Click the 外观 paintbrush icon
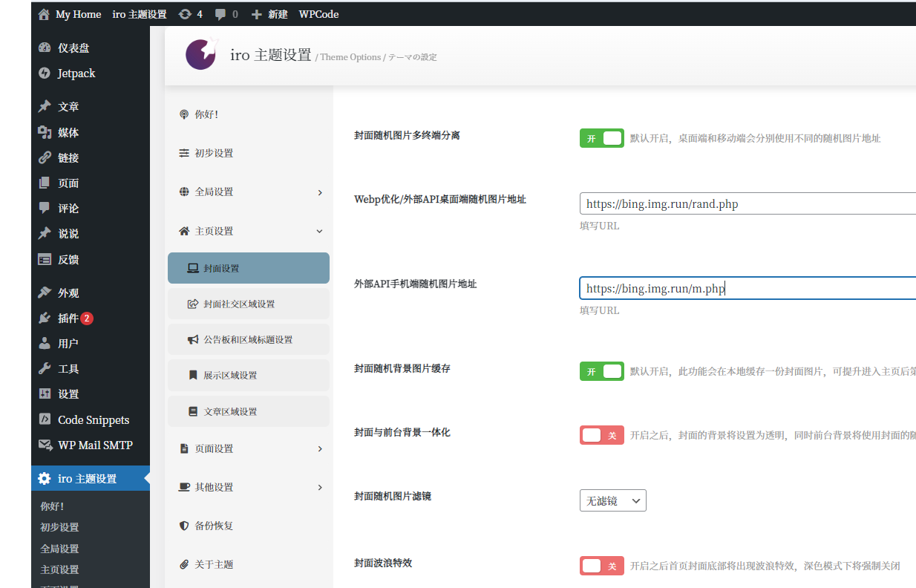 [45, 293]
